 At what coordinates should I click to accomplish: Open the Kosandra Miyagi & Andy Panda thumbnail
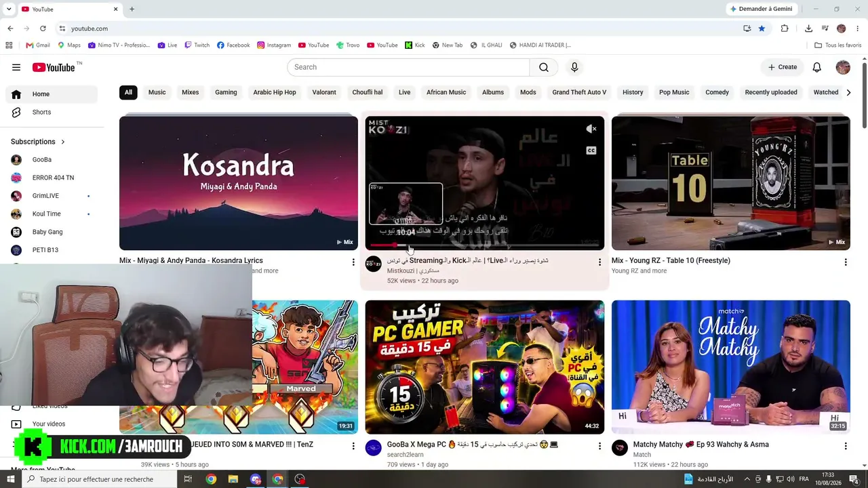(239, 183)
